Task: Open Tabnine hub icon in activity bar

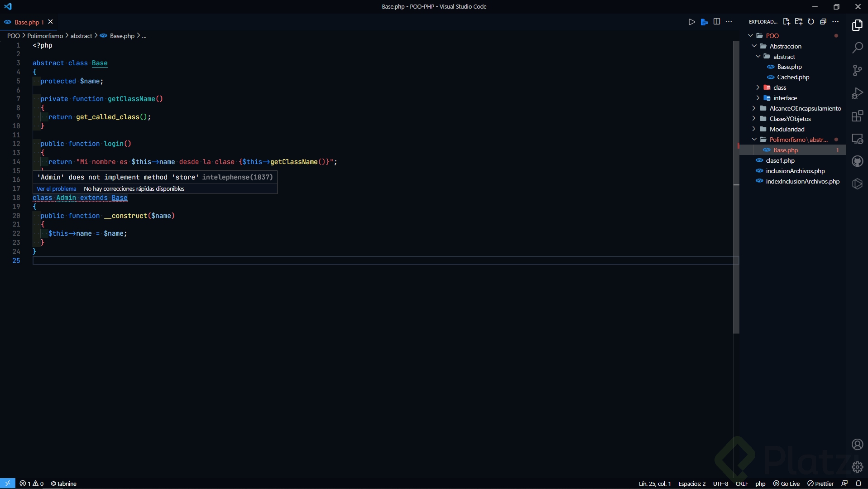Action: pyautogui.click(x=857, y=184)
